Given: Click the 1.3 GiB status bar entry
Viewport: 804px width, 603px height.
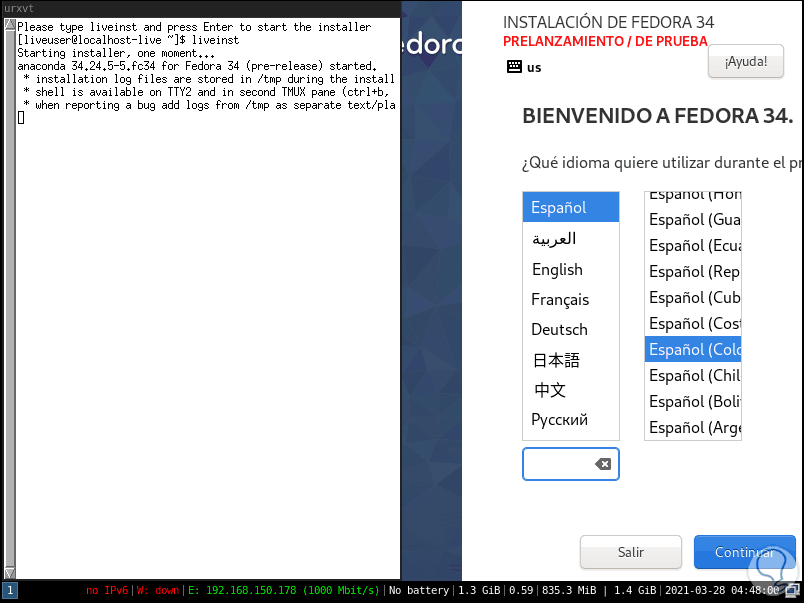Looking at the screenshot, I should pos(479,590).
